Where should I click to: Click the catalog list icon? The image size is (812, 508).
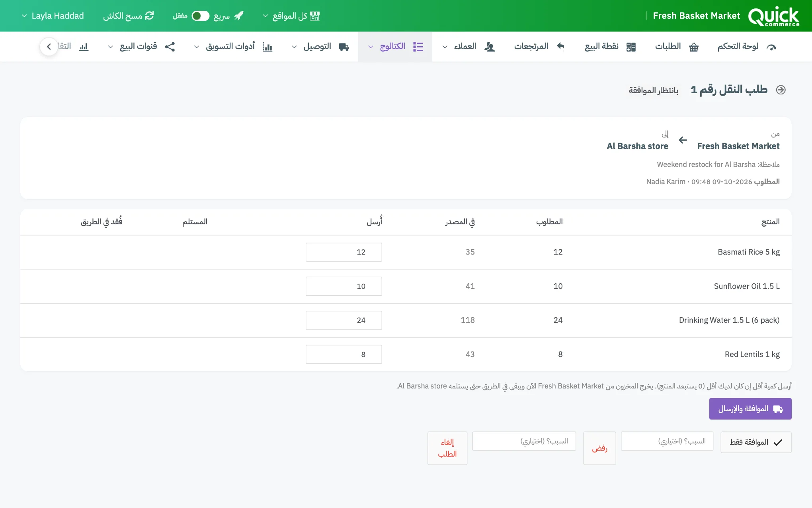pyautogui.click(x=418, y=47)
